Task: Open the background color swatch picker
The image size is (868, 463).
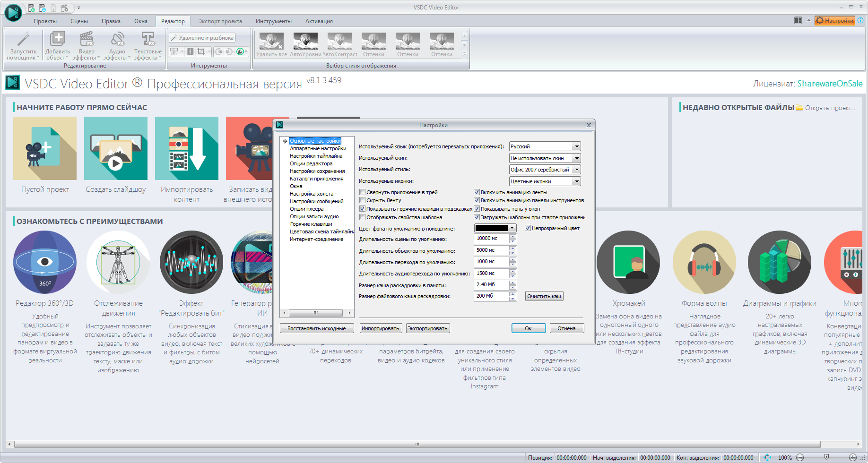Action: [495, 228]
